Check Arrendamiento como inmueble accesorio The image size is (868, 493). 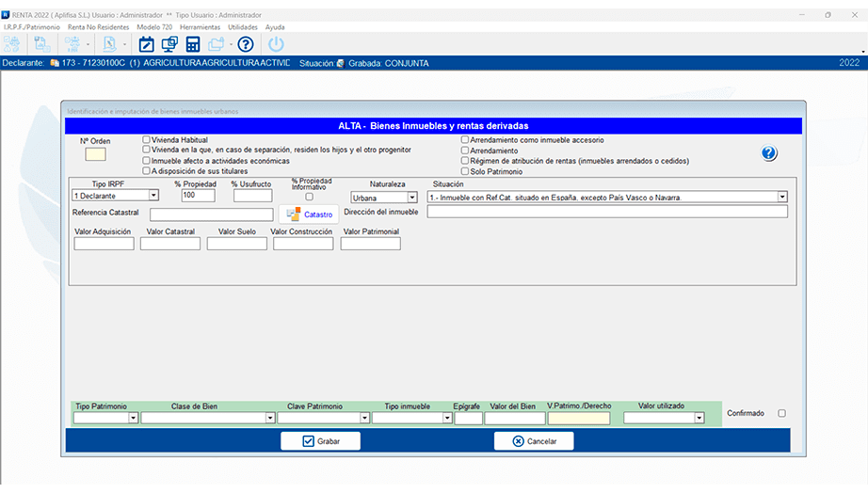tap(465, 140)
